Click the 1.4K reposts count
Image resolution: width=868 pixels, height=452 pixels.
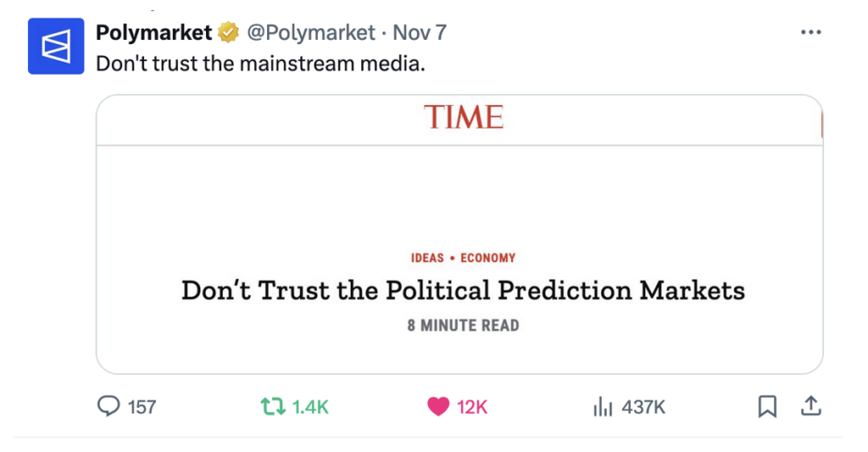tap(310, 407)
